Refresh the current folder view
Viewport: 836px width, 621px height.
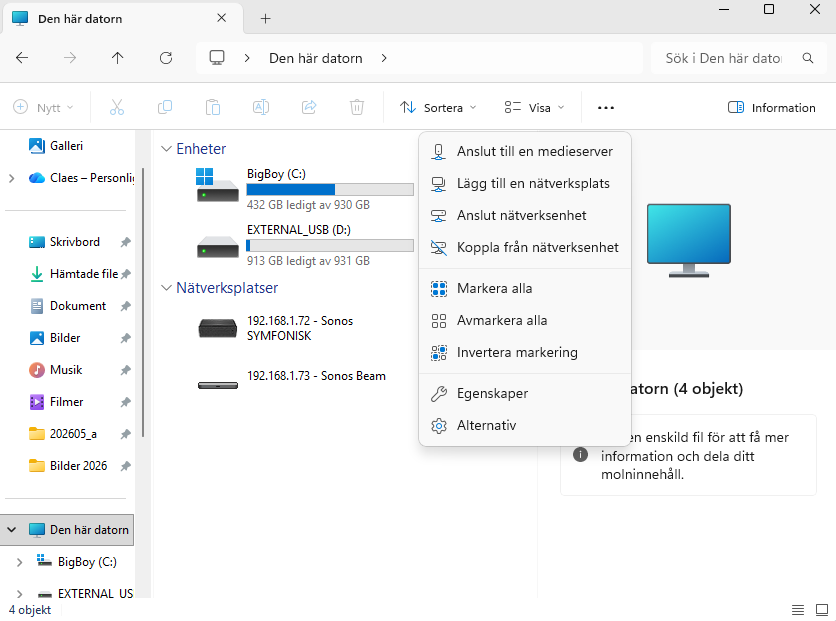(166, 58)
